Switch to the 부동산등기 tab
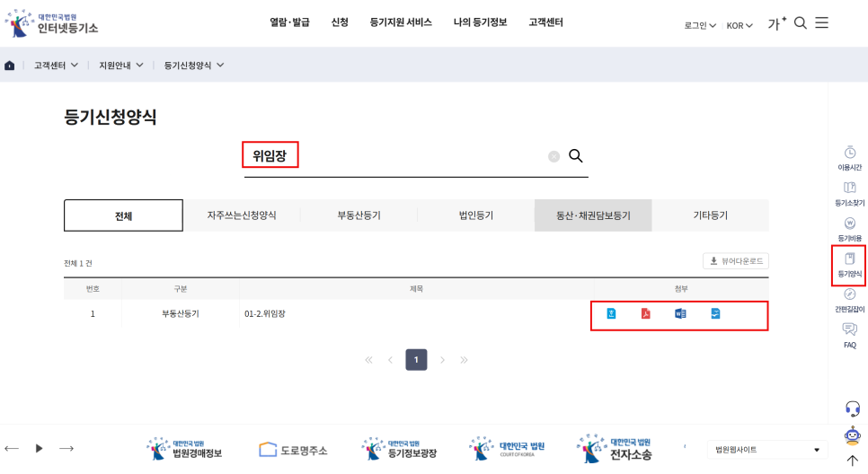This screenshot has height=474, width=868. point(359,215)
